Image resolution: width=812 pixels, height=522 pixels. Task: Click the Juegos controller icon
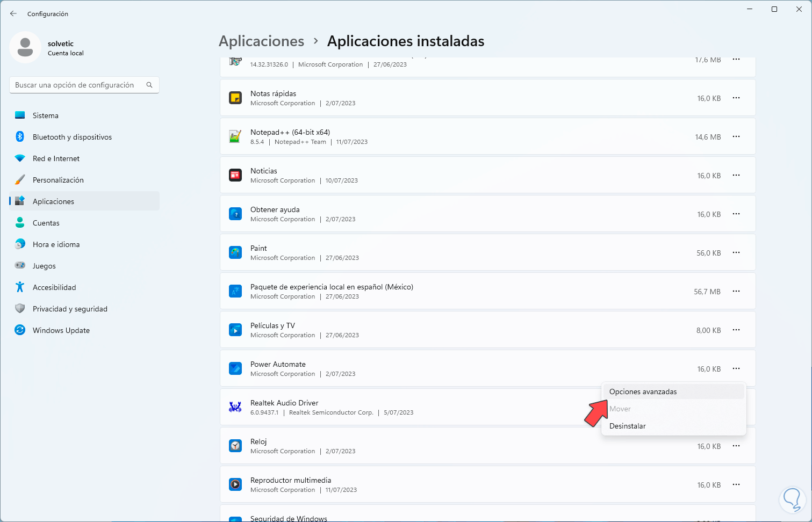pos(20,266)
